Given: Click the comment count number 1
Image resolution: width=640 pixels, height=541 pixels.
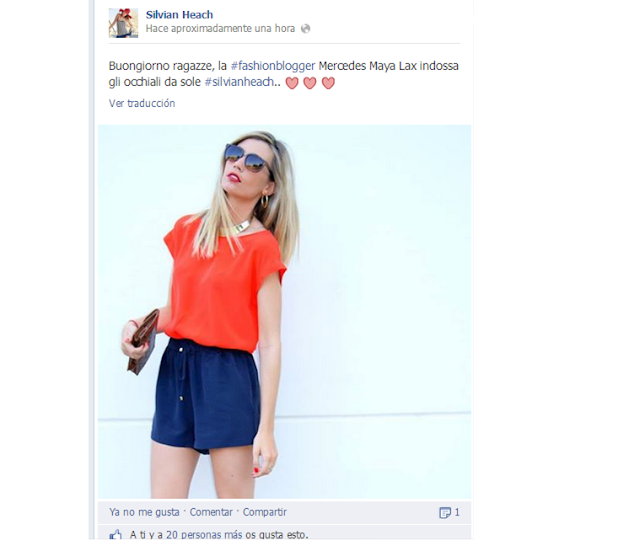Looking at the screenshot, I should coord(457,512).
